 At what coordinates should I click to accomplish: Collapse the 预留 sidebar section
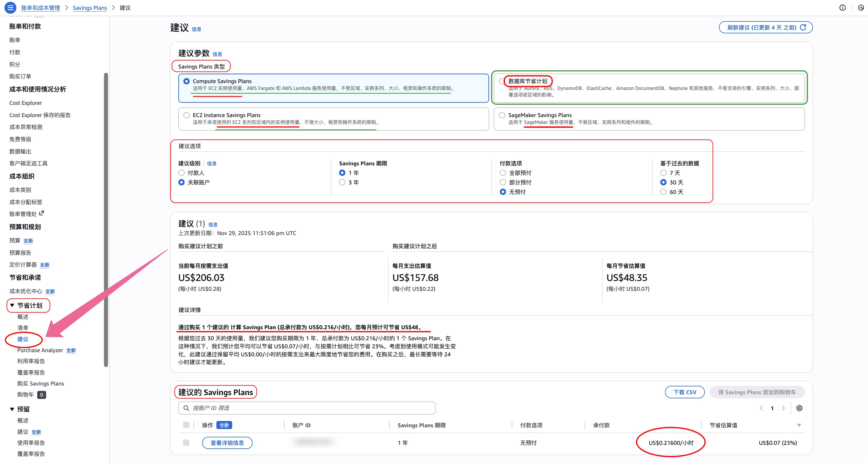coord(12,409)
